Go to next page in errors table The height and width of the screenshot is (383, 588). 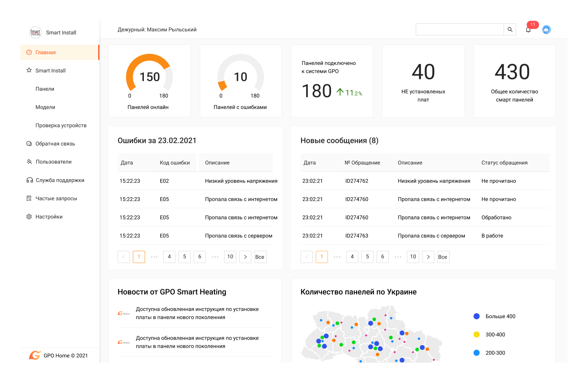coord(245,257)
